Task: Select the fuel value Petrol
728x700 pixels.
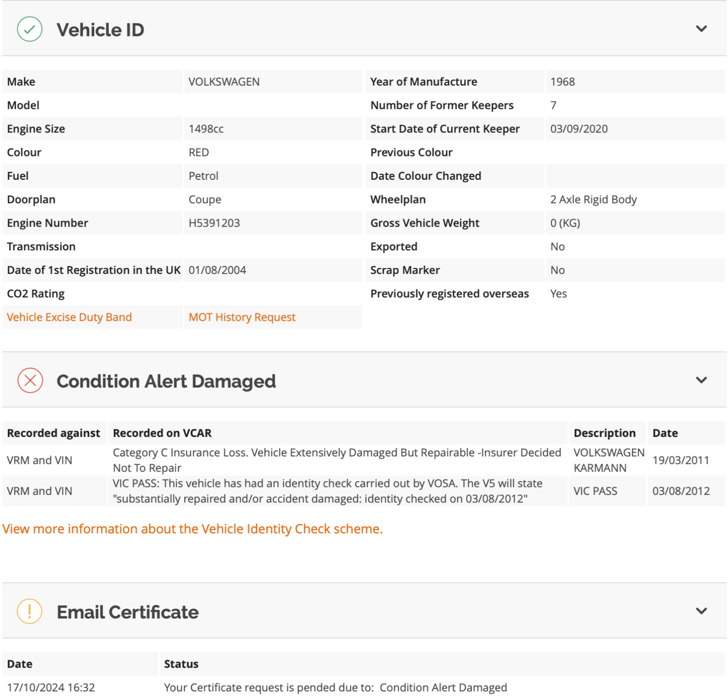Action: [x=203, y=176]
